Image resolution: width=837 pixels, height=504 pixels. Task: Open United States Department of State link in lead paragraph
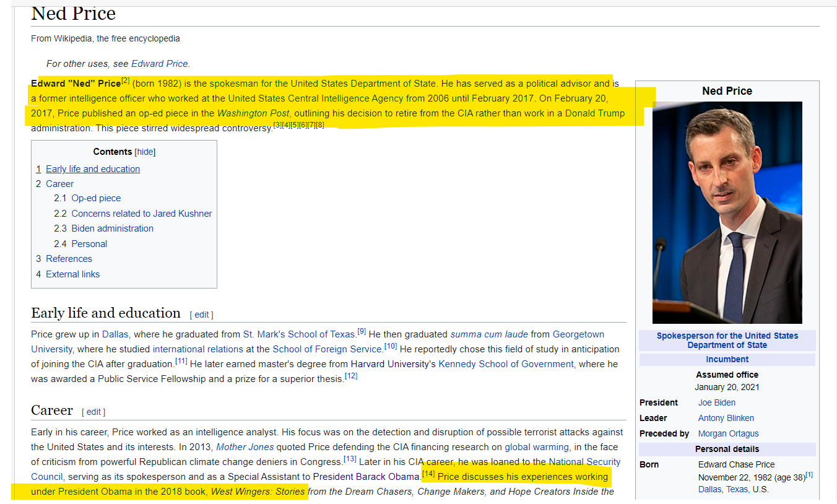pos(363,84)
